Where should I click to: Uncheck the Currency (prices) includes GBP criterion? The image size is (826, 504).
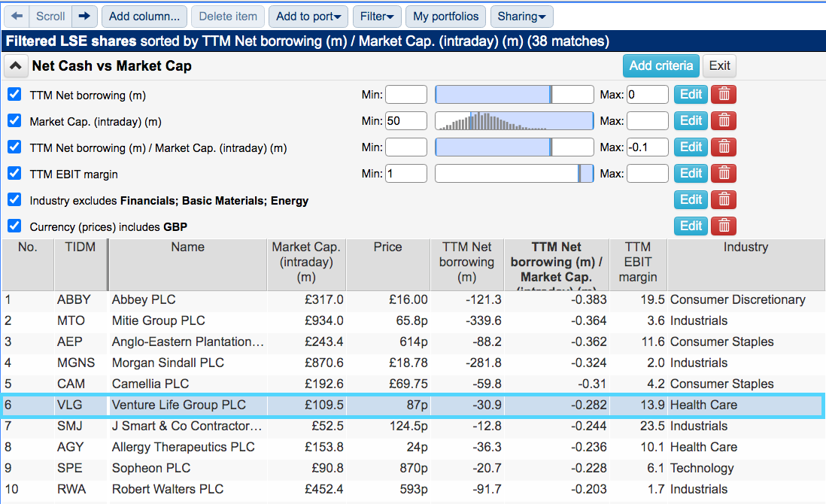tap(14, 226)
